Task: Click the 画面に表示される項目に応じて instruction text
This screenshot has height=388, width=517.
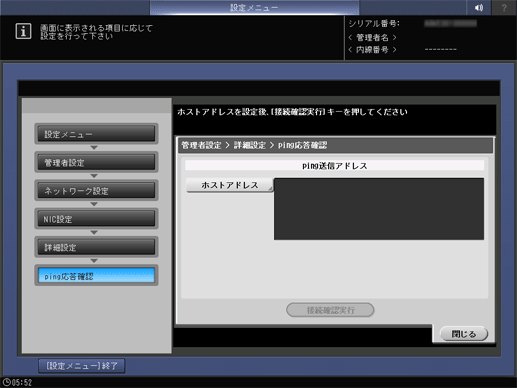Action: click(96, 28)
